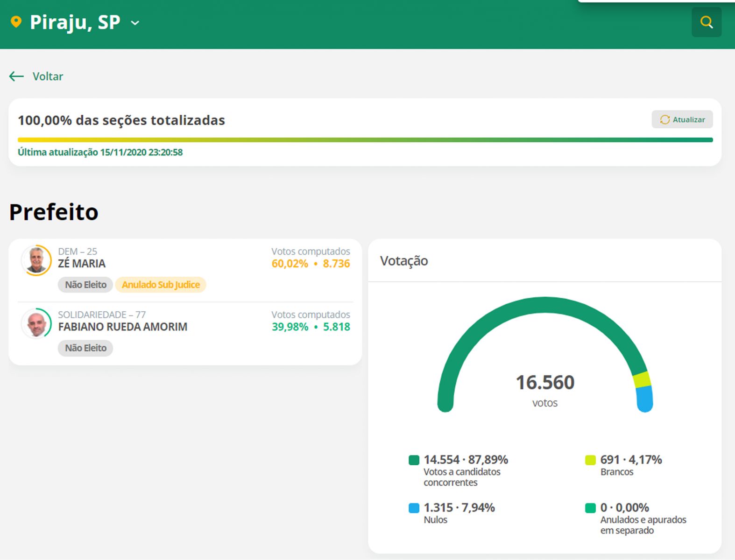Click the Piraju, SP location title
This screenshot has height=560, width=735.
75,22
